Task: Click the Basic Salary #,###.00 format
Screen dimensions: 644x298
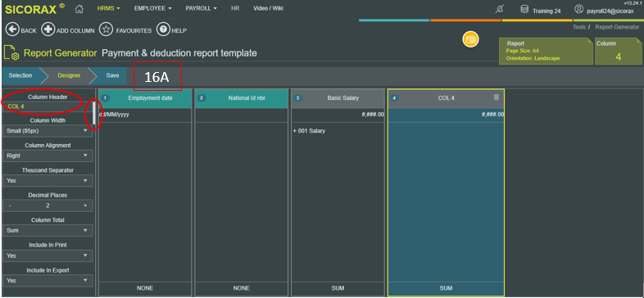Action: [x=373, y=115]
